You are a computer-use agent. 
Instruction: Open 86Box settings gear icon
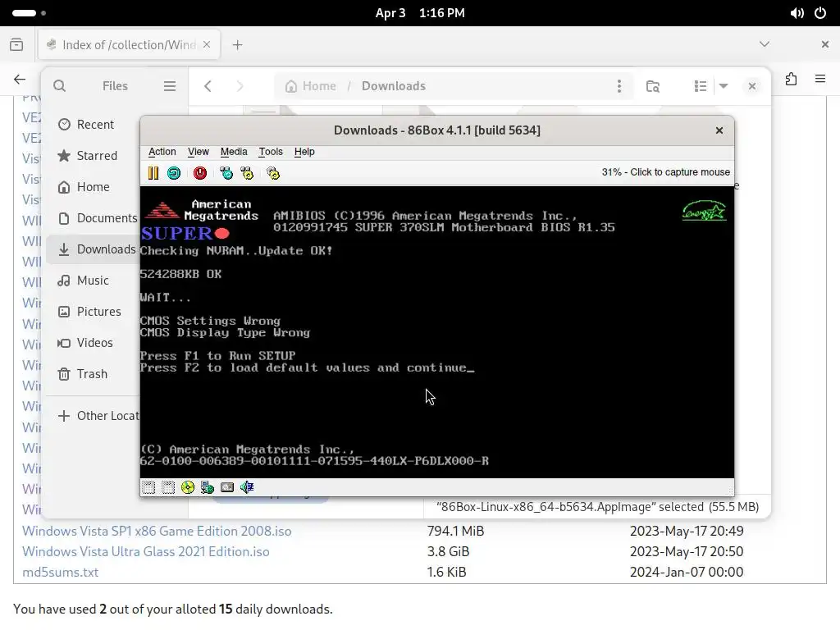click(x=272, y=173)
